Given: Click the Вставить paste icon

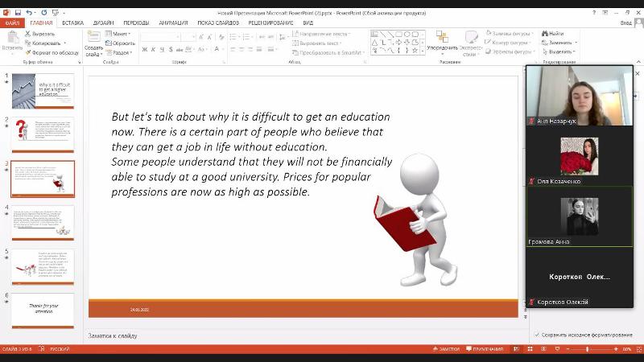Looking at the screenshot, I should pos(13,37).
